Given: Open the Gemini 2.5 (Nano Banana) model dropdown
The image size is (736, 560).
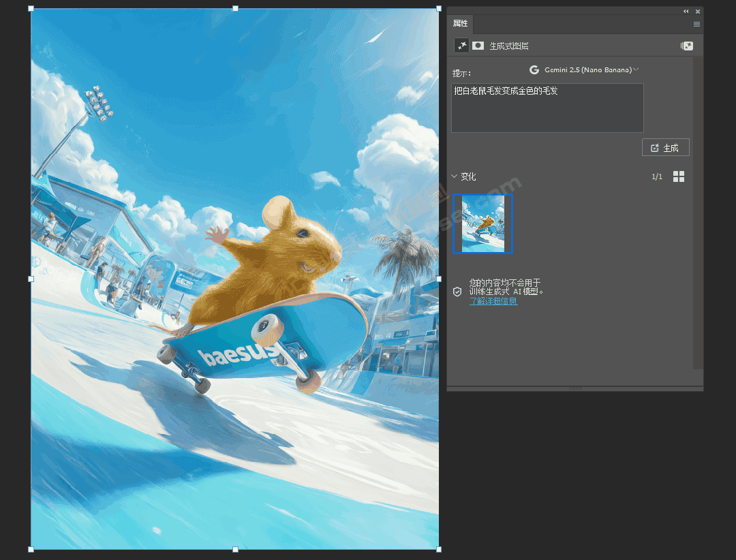Looking at the screenshot, I should tap(586, 69).
